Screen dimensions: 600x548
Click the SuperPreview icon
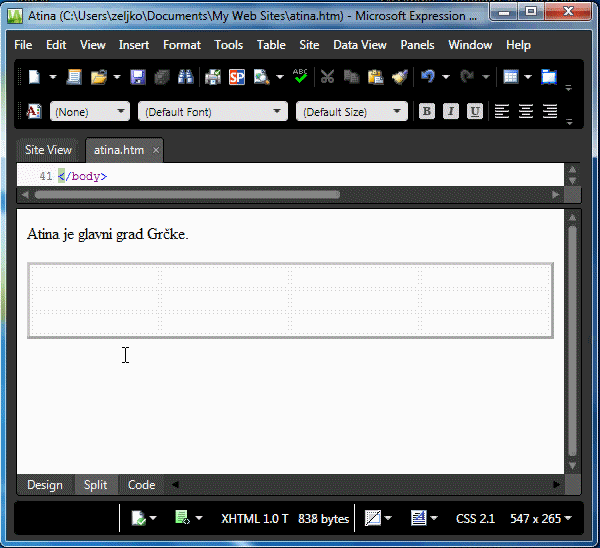click(x=236, y=77)
